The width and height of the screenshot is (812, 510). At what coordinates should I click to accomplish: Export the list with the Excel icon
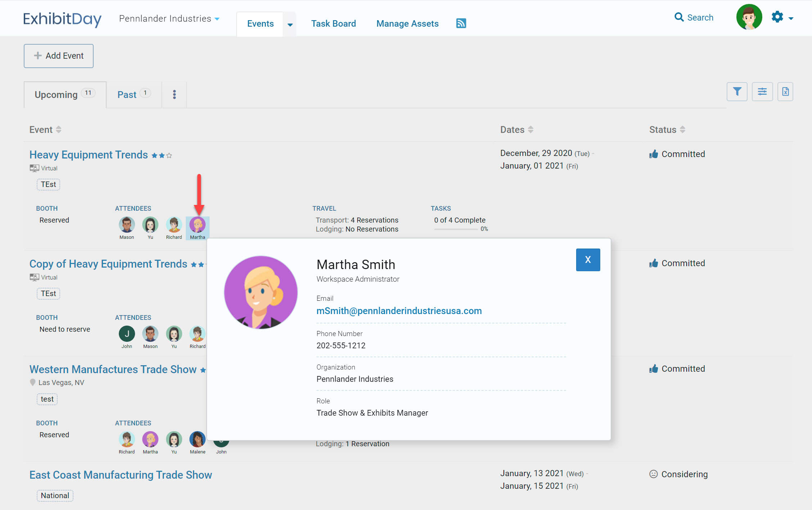(x=785, y=92)
